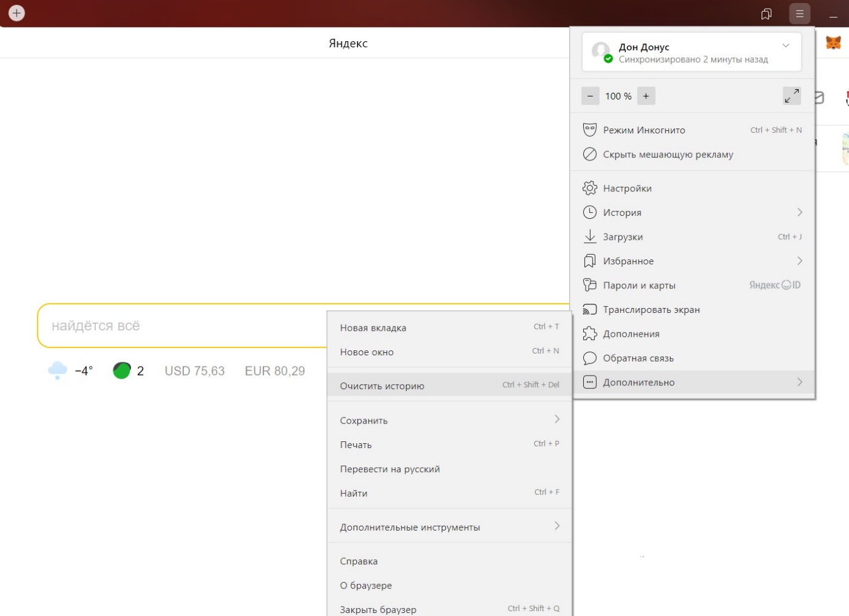Open Настройки with the gear icon

coord(627,188)
